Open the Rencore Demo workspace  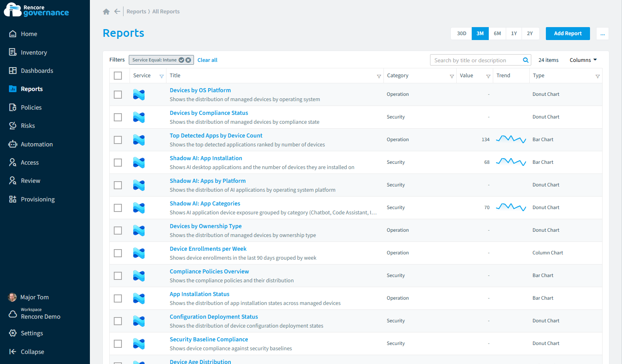coord(40,314)
